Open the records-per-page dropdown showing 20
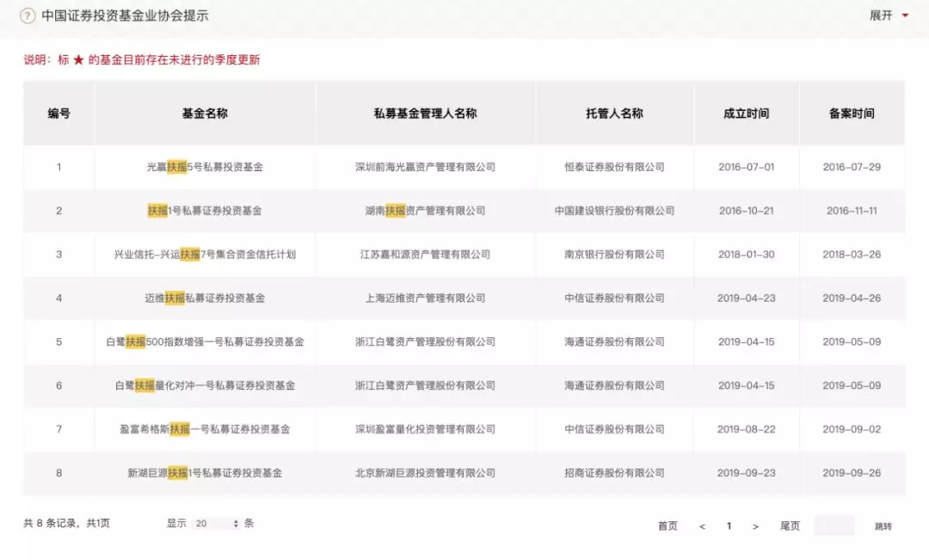Screen dimensions: 929x560 214,523
